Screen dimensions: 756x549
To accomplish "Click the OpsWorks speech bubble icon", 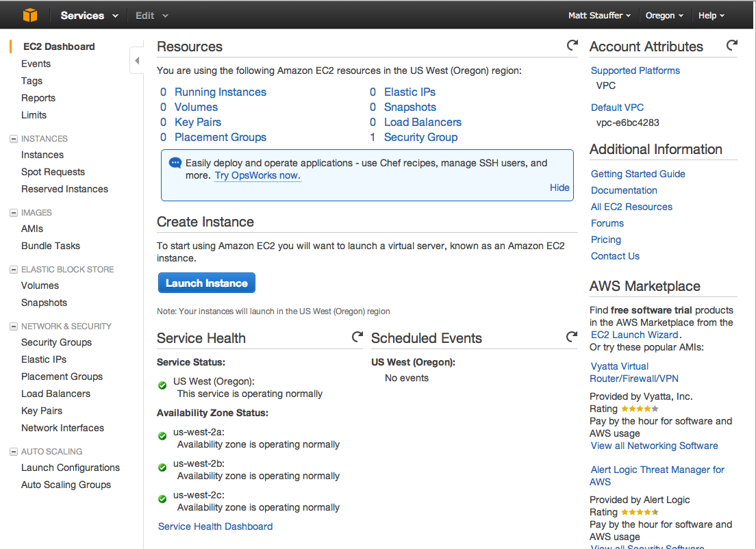I will pos(175,163).
